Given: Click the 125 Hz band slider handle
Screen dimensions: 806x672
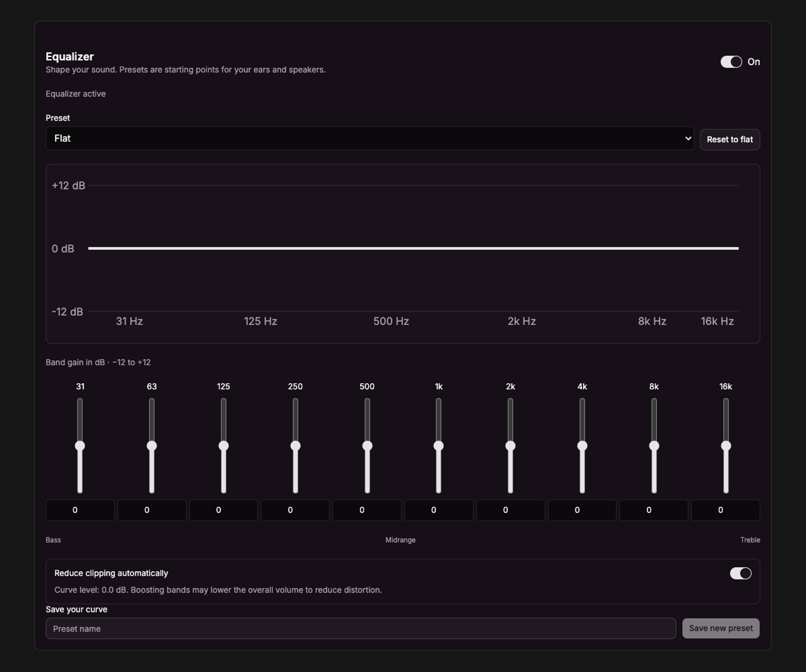Looking at the screenshot, I should pos(223,446).
